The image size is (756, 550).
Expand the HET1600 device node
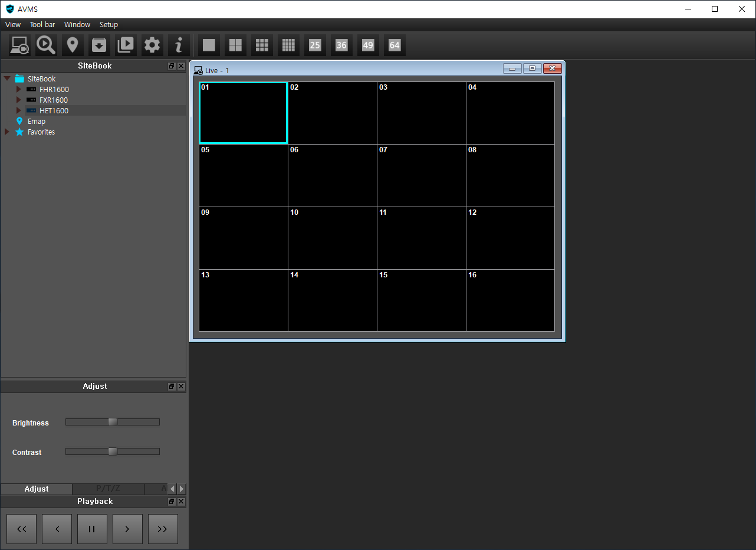(18, 111)
